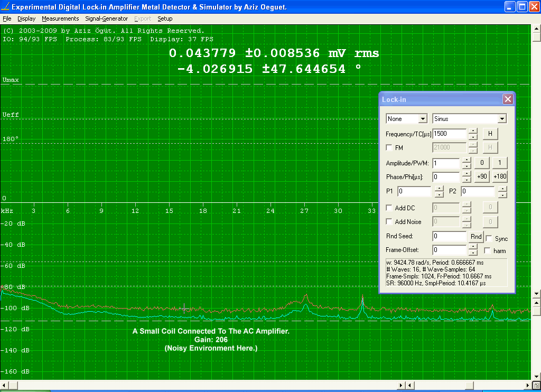The width and height of the screenshot is (541, 392).
Task: Click the application icon in title bar
Action: click(x=6, y=7)
